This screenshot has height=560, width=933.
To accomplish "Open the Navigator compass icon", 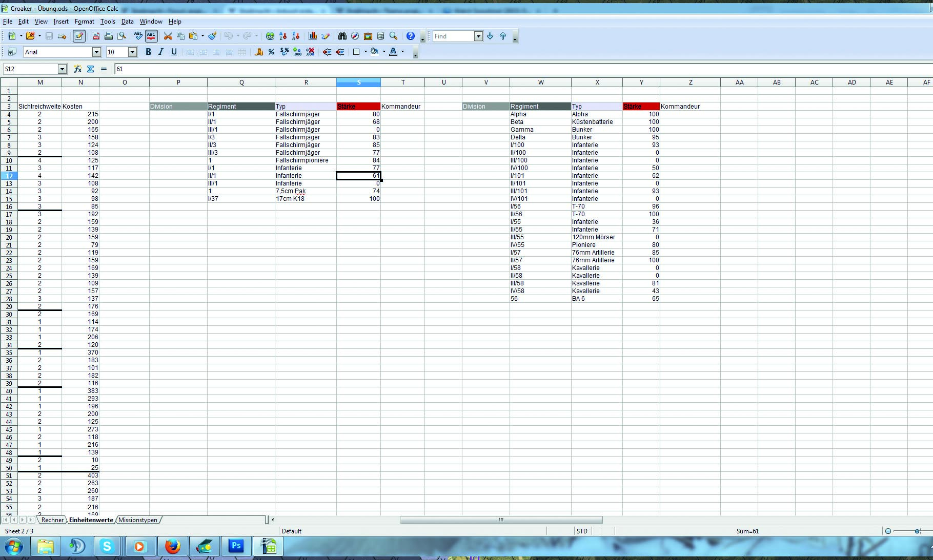I will [x=355, y=36].
